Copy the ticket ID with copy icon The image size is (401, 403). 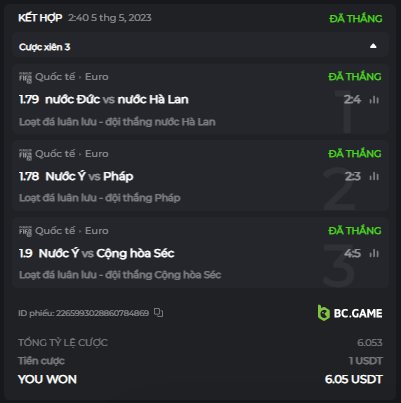[158, 313]
